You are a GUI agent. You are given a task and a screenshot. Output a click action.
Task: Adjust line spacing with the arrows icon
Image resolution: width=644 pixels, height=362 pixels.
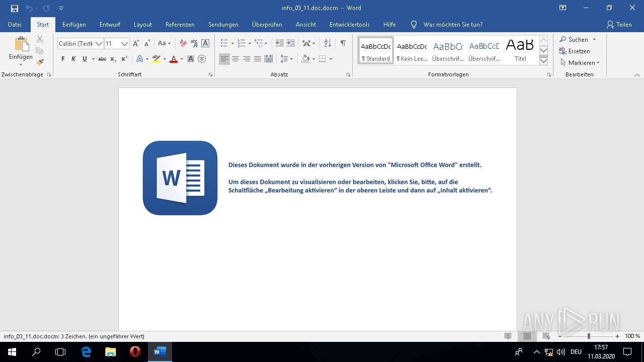point(284,59)
